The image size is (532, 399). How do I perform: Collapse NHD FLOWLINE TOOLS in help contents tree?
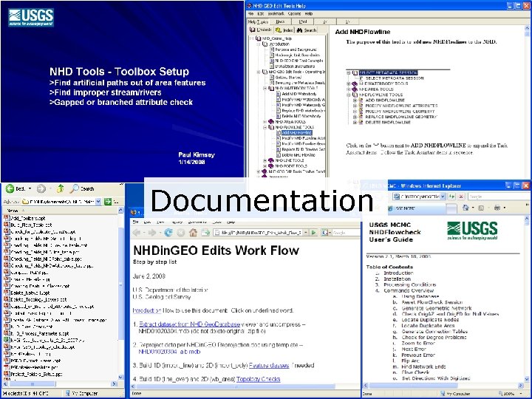(265, 127)
